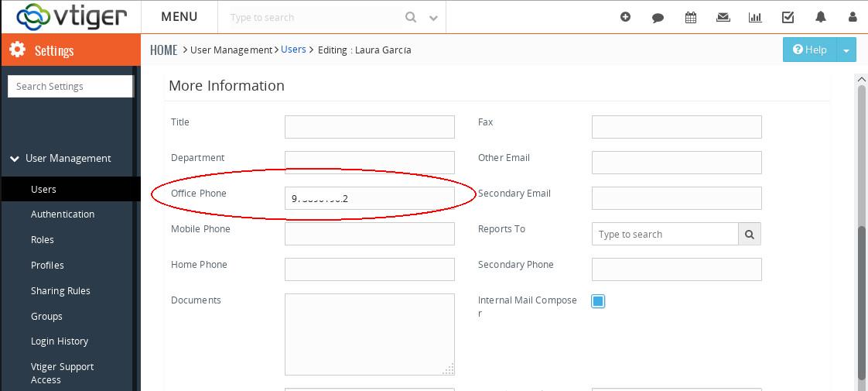Image resolution: width=868 pixels, height=391 pixels.
Task: Open the user profile icon
Action: 853,17
